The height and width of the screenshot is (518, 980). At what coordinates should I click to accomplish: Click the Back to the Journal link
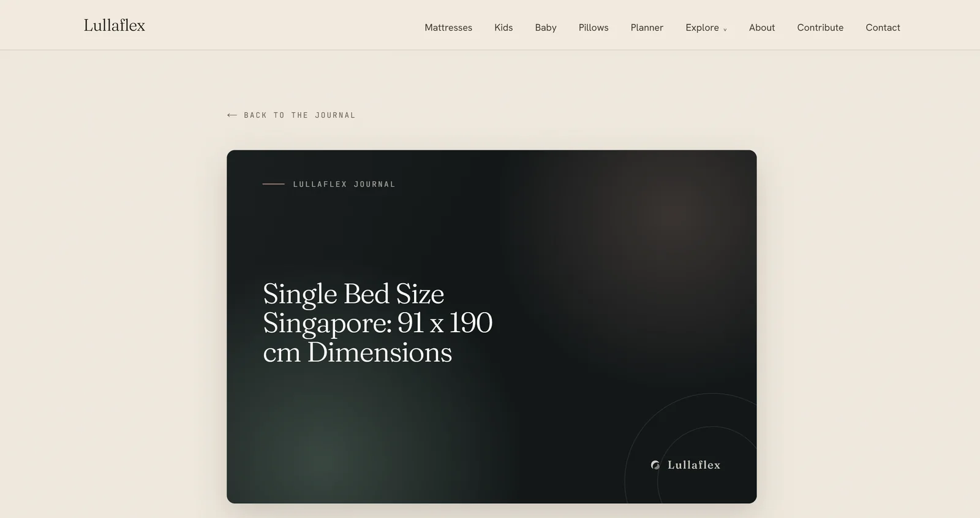(291, 115)
